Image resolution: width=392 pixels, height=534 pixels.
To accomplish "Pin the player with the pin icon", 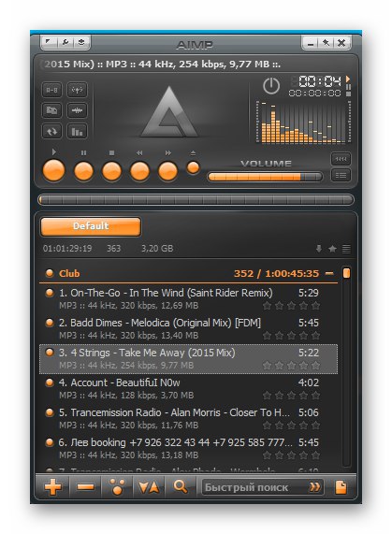I will pyautogui.click(x=326, y=43).
